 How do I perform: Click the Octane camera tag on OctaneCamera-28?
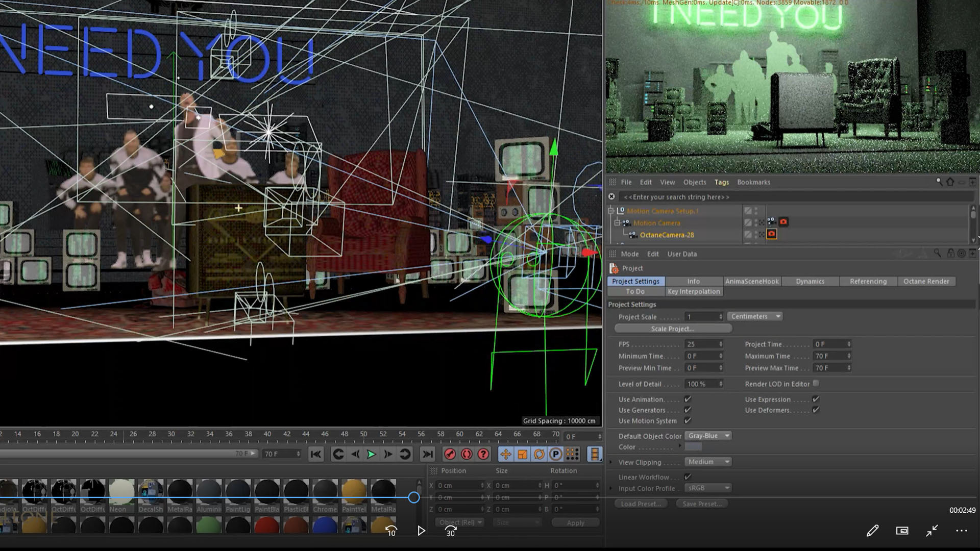tap(772, 234)
